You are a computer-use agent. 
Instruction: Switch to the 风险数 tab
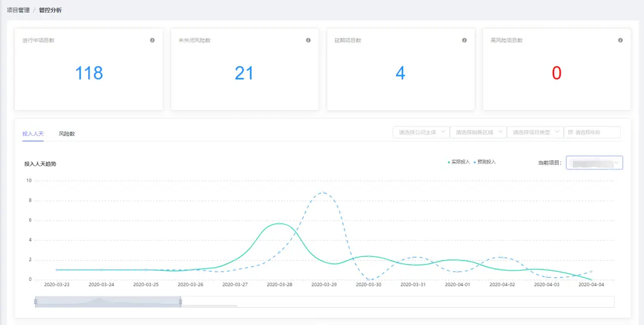point(67,134)
